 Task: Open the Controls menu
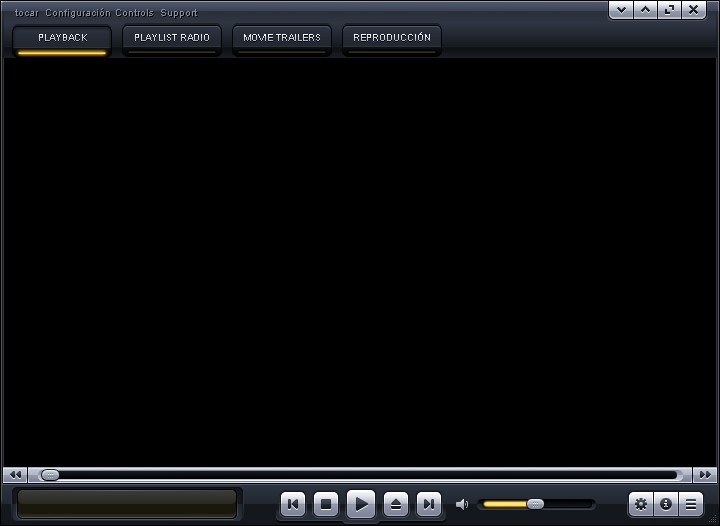[x=135, y=13]
